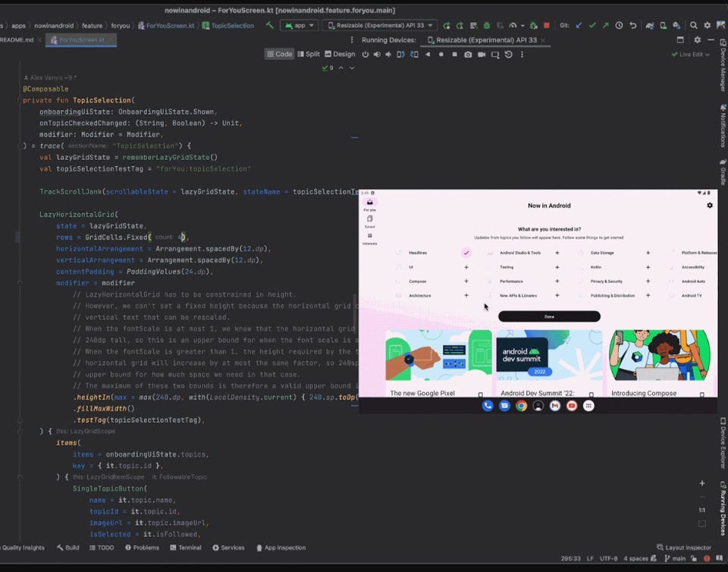Open Phone app in emulator taskbar
728x572 pixels.
tap(488, 406)
